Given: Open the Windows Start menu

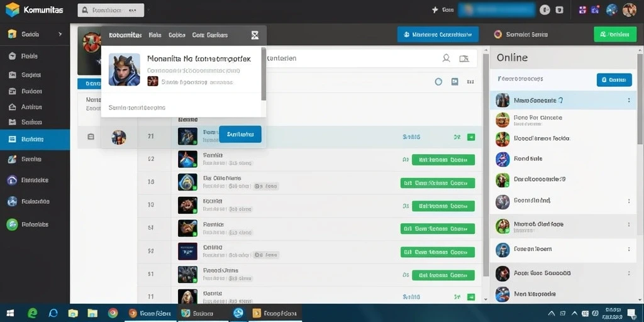Looking at the screenshot, I should (10, 313).
